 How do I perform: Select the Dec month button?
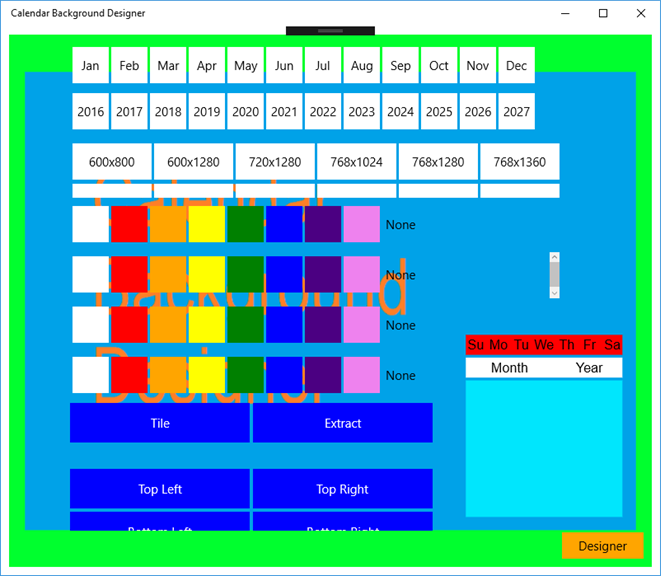pyautogui.click(x=516, y=65)
